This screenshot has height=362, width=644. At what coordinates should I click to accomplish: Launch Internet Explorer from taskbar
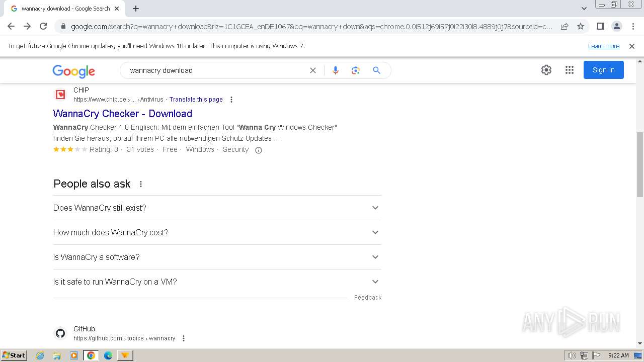click(x=40, y=355)
